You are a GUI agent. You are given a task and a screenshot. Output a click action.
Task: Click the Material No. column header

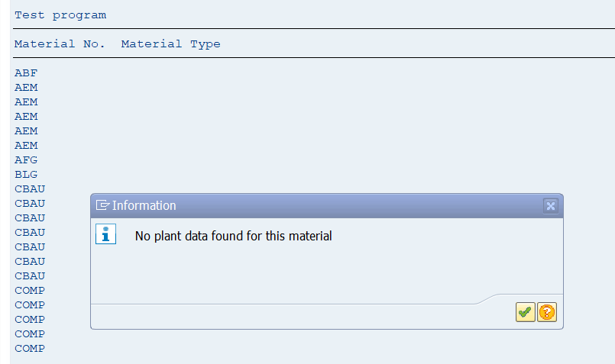point(60,44)
